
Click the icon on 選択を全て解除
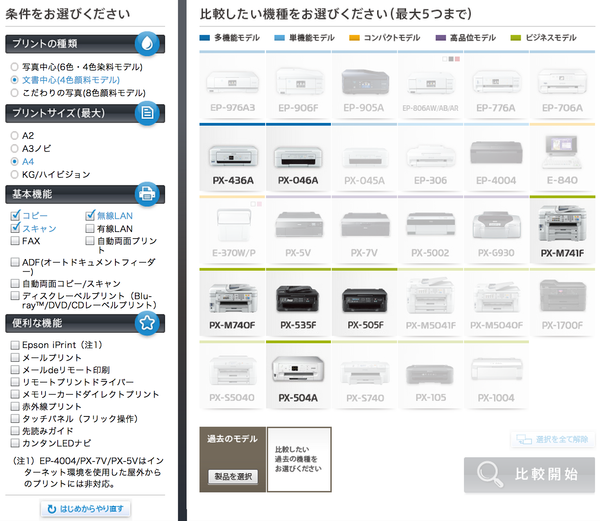click(x=523, y=439)
